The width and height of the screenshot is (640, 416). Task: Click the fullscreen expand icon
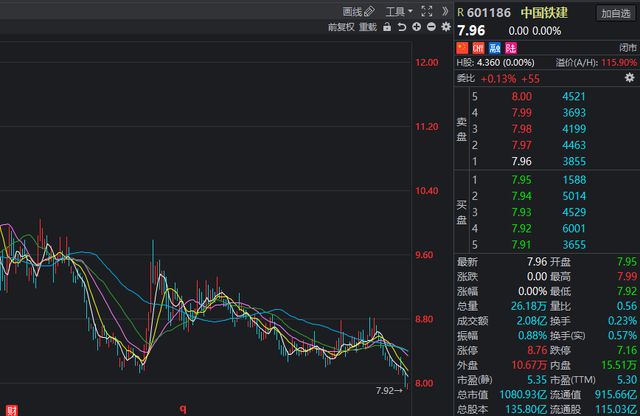[x=427, y=12]
